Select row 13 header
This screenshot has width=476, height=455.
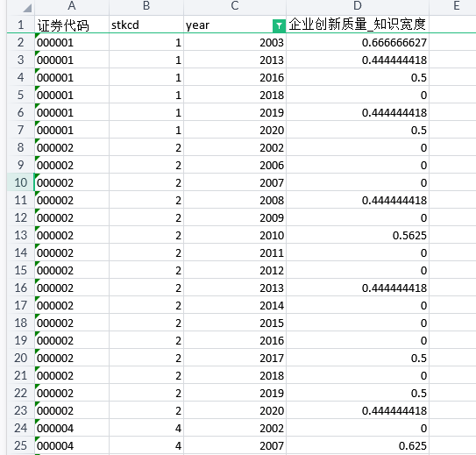tap(20, 235)
